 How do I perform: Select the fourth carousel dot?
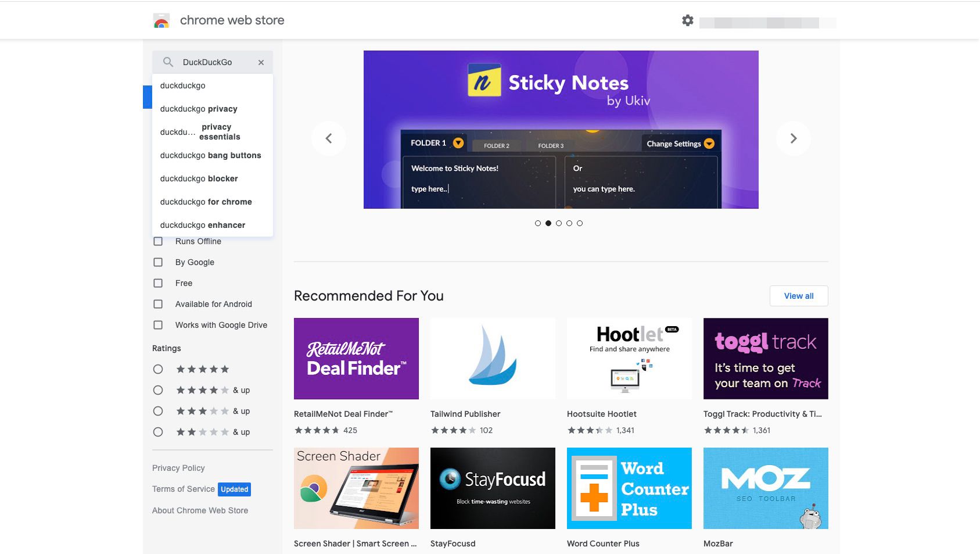click(x=569, y=223)
